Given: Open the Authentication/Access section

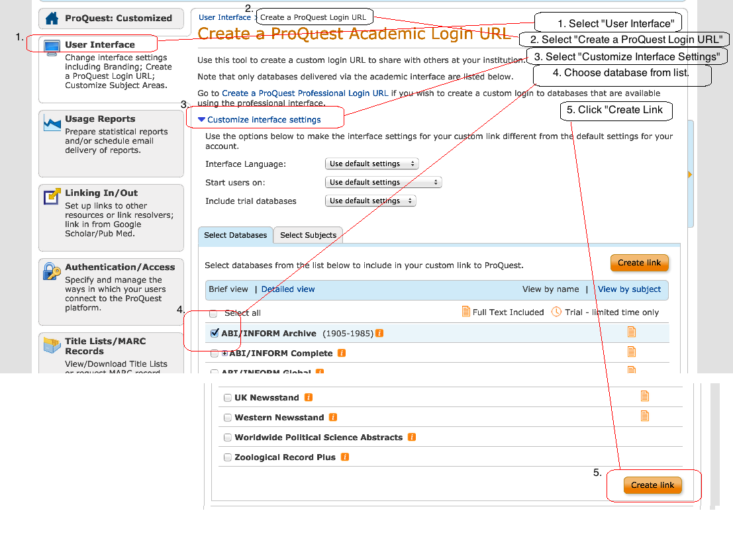Looking at the screenshot, I should click(x=111, y=292).
